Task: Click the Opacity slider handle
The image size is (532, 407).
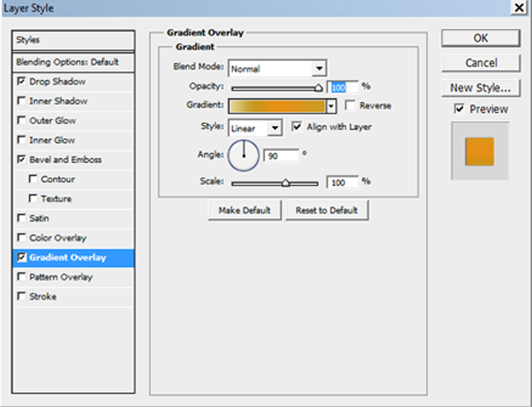Action: 318,88
